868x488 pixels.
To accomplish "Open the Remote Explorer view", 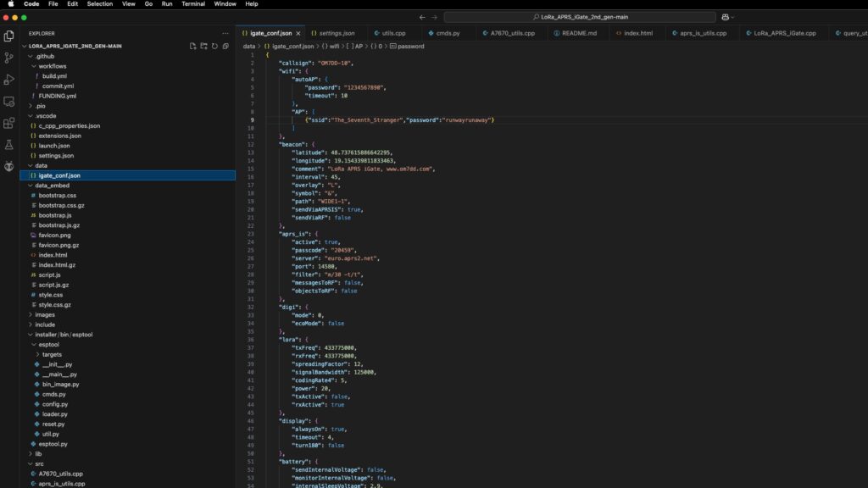I will pos(9,102).
